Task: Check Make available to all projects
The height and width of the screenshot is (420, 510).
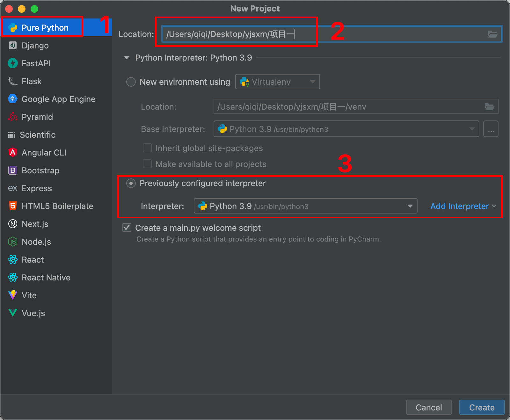Action: pos(147,164)
